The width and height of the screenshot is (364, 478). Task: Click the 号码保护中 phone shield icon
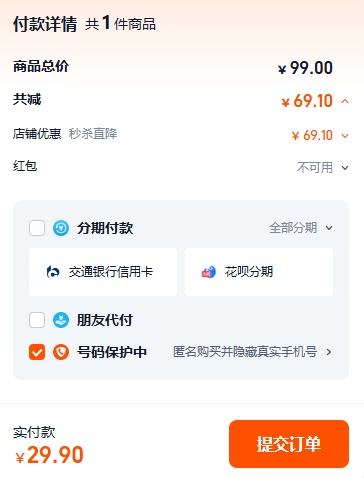(61, 352)
